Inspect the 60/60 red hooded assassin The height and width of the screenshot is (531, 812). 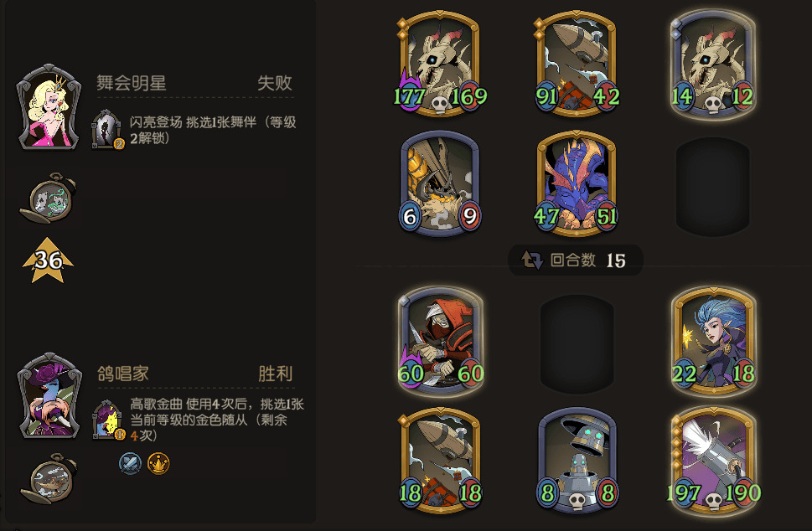click(x=440, y=341)
